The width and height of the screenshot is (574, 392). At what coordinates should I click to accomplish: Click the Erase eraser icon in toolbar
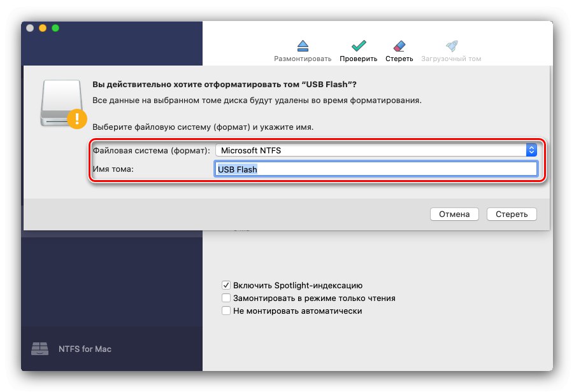click(x=399, y=46)
